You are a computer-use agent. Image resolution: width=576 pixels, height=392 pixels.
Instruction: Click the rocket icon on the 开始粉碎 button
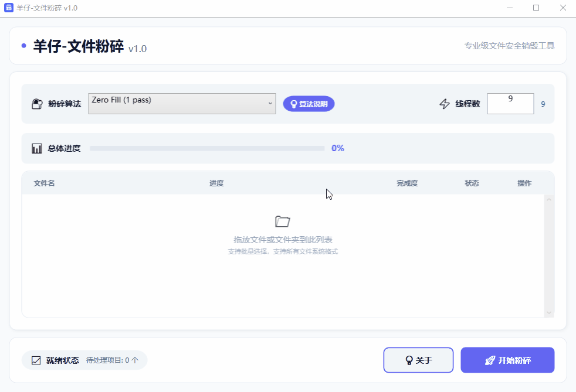pos(489,360)
